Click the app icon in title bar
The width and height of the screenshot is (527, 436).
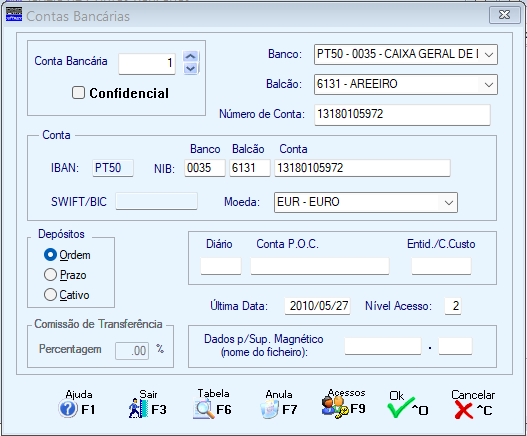tap(14, 14)
